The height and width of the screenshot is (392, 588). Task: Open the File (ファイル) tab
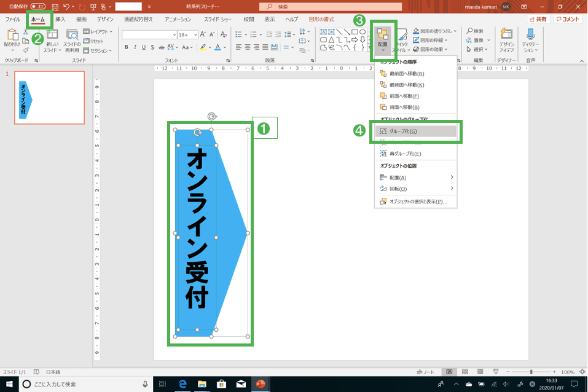tap(13, 19)
